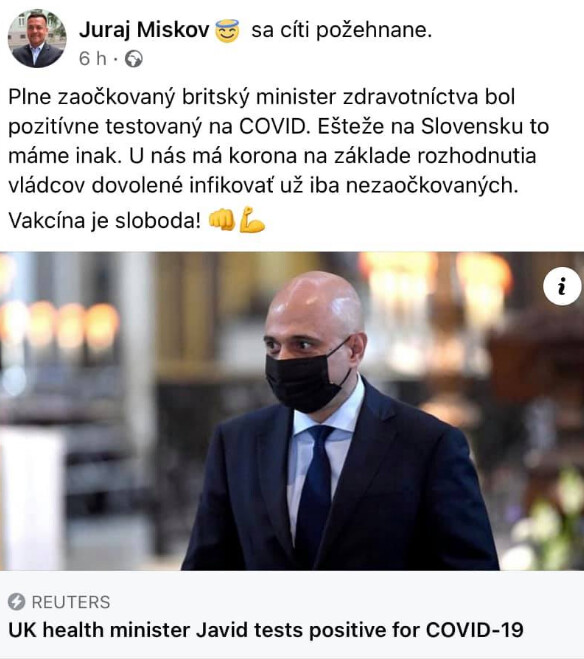This screenshot has height=659, width=584.
Task: Open headline "UK health minister Javid tests positive"
Action: [266, 630]
